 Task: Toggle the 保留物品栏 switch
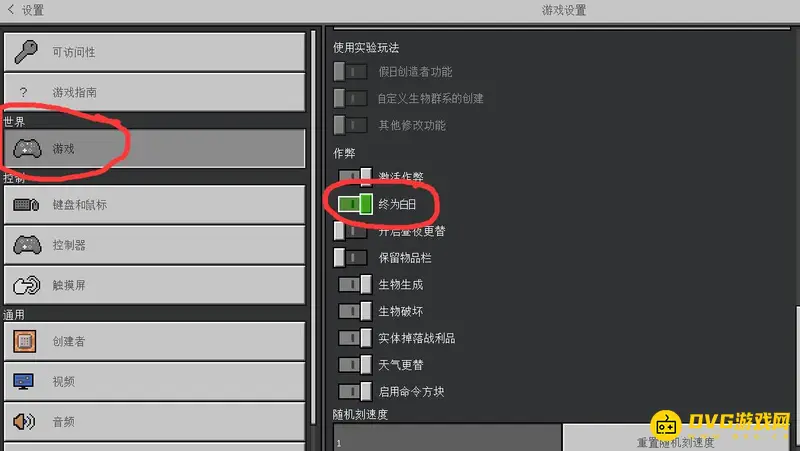pos(351,258)
